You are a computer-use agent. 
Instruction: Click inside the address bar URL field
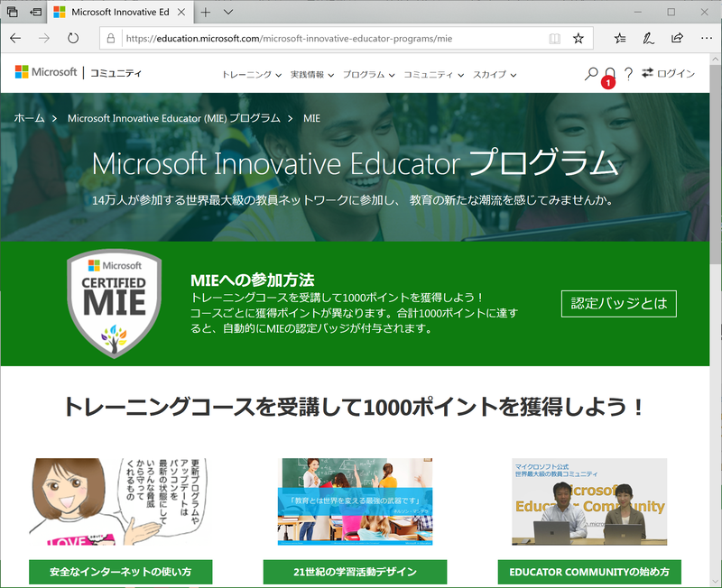316,38
